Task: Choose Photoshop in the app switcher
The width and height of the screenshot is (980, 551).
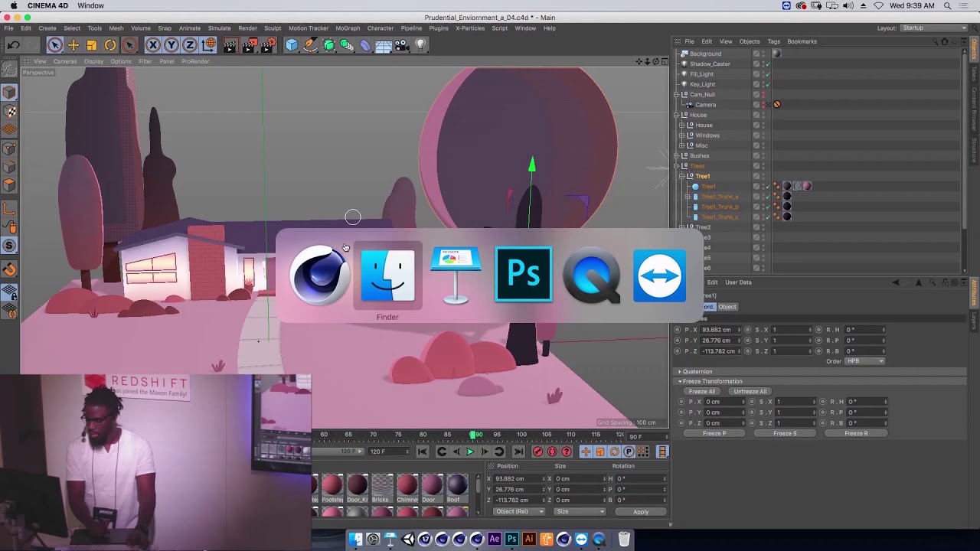Action: [524, 274]
